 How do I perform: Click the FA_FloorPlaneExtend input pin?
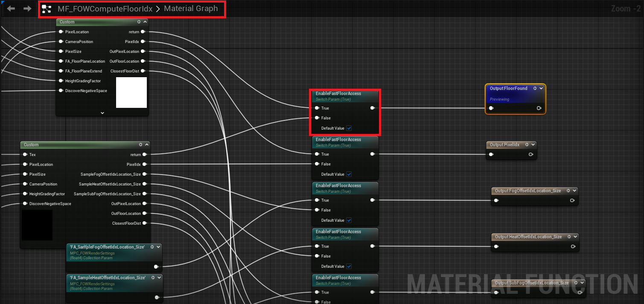(x=61, y=71)
